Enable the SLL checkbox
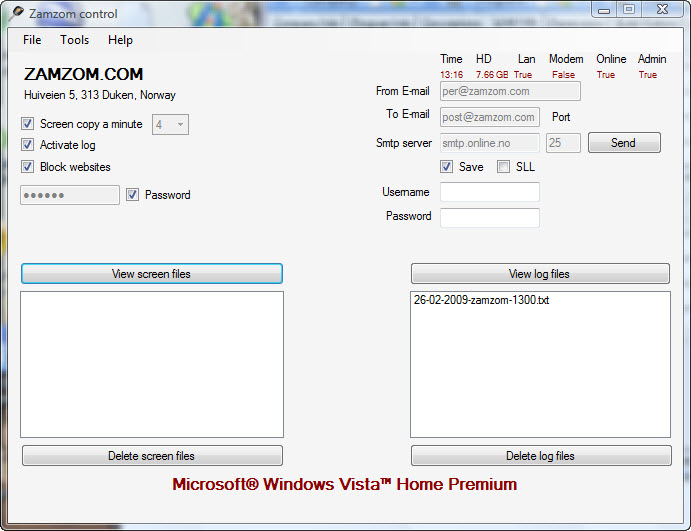Viewport: 691px width, 531px height. [503, 167]
